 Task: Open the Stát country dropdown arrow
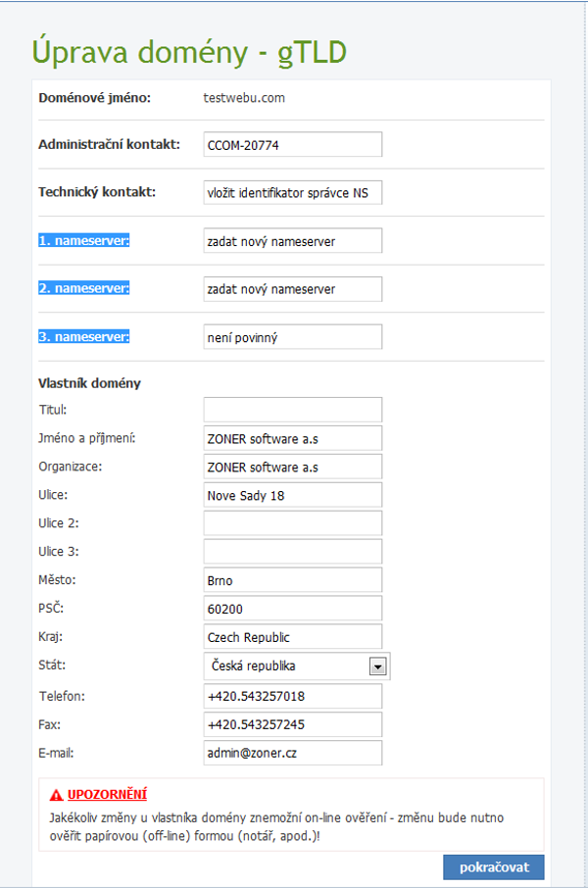[378, 666]
